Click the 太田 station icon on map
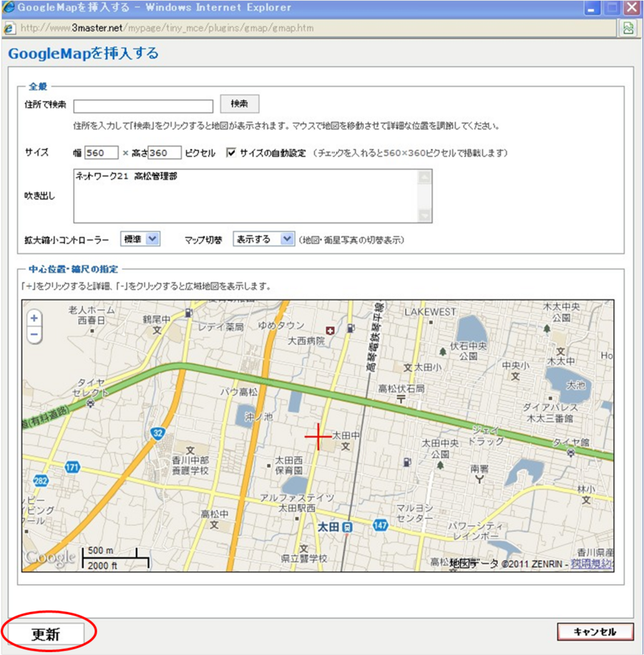Viewport: 644px width, 655px height. pyautogui.click(x=346, y=528)
